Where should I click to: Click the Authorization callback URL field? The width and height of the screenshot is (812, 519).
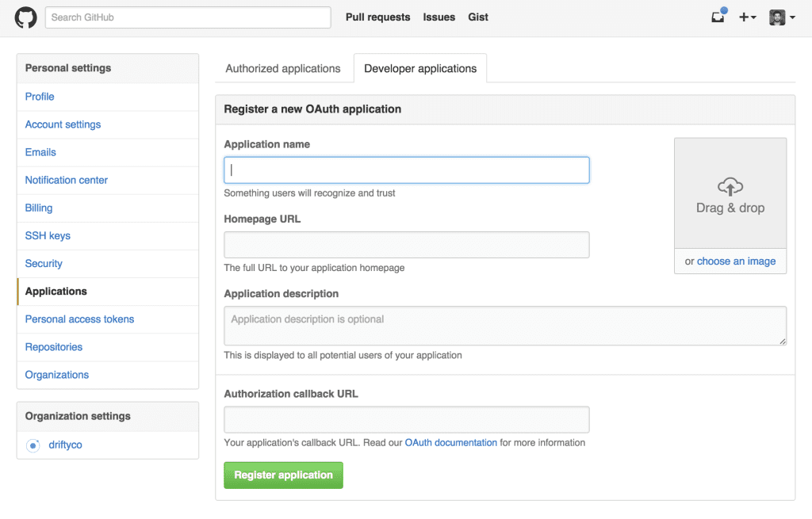(406, 419)
